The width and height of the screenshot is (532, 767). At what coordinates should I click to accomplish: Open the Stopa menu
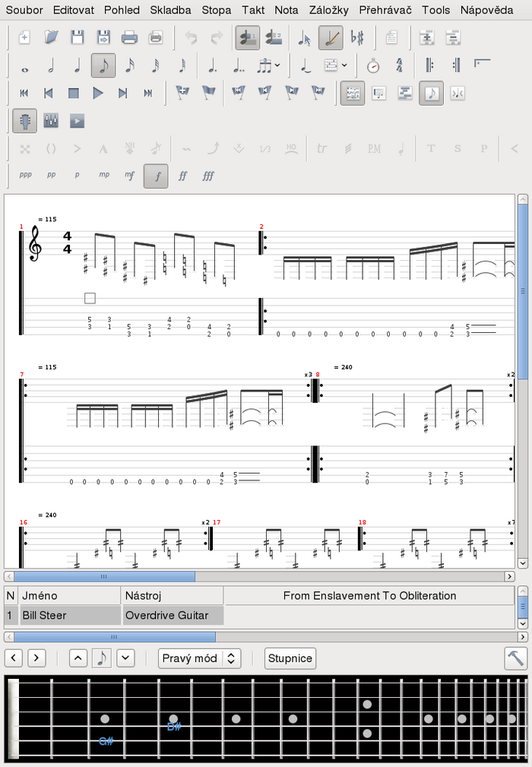(216, 10)
